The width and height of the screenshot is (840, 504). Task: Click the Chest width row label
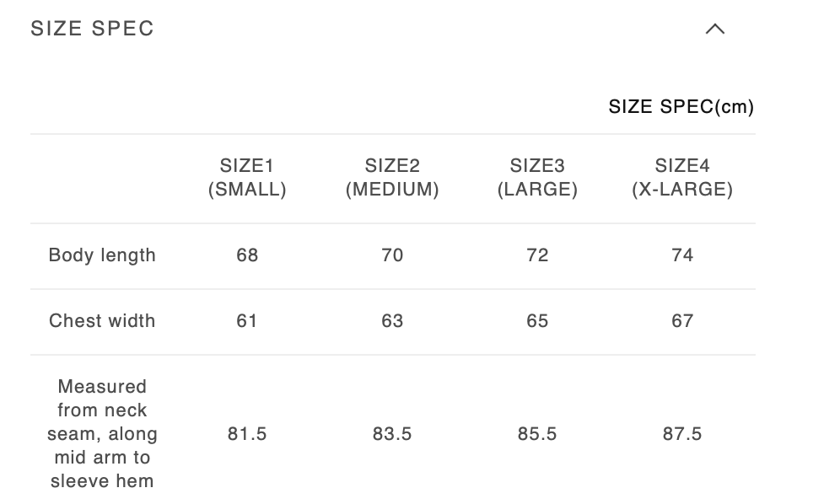[x=102, y=321]
